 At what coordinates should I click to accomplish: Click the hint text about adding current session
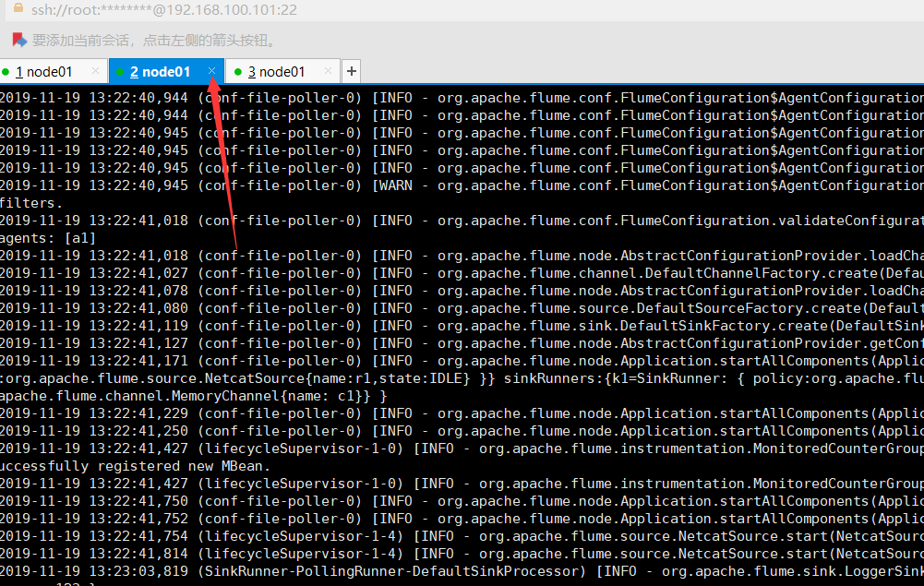[154, 40]
